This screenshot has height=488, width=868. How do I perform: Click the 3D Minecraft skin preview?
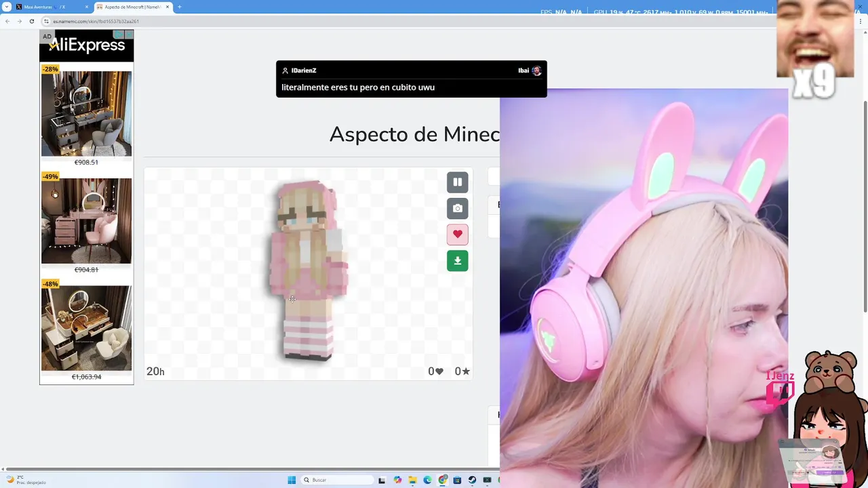309,271
